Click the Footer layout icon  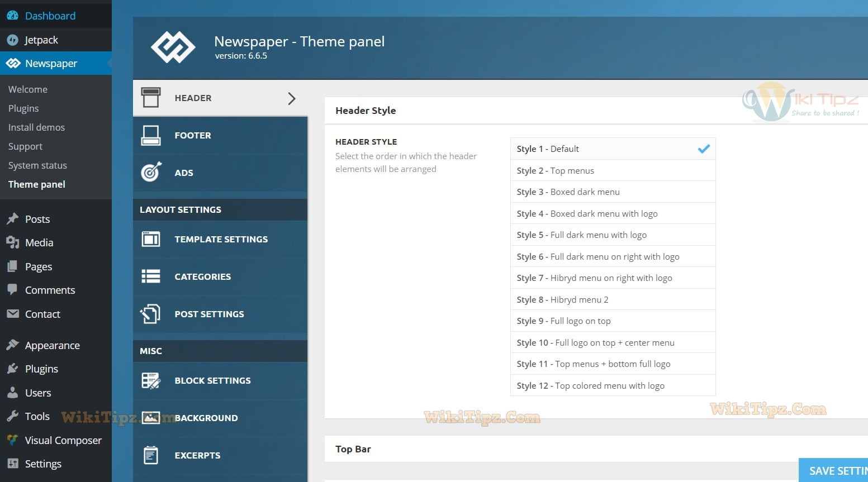point(151,135)
